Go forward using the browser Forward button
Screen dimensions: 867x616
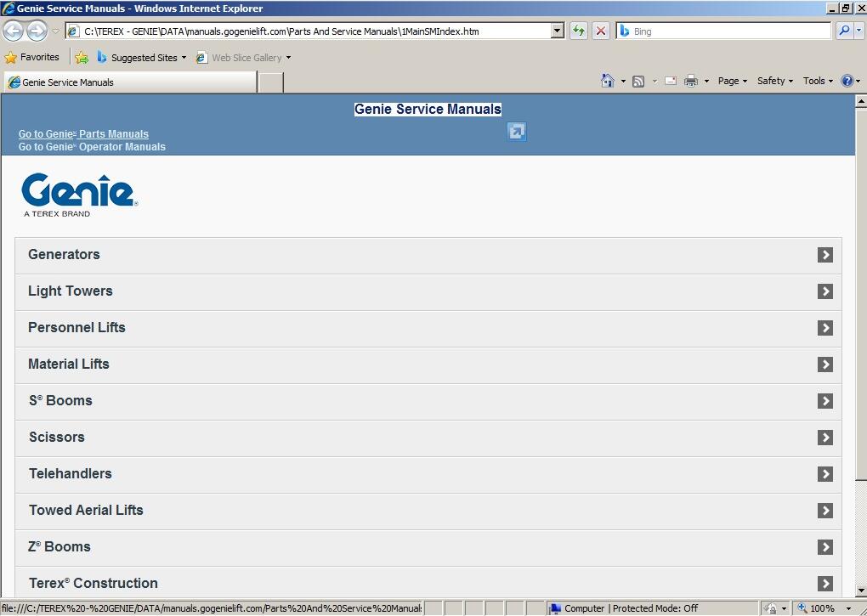[x=37, y=31]
